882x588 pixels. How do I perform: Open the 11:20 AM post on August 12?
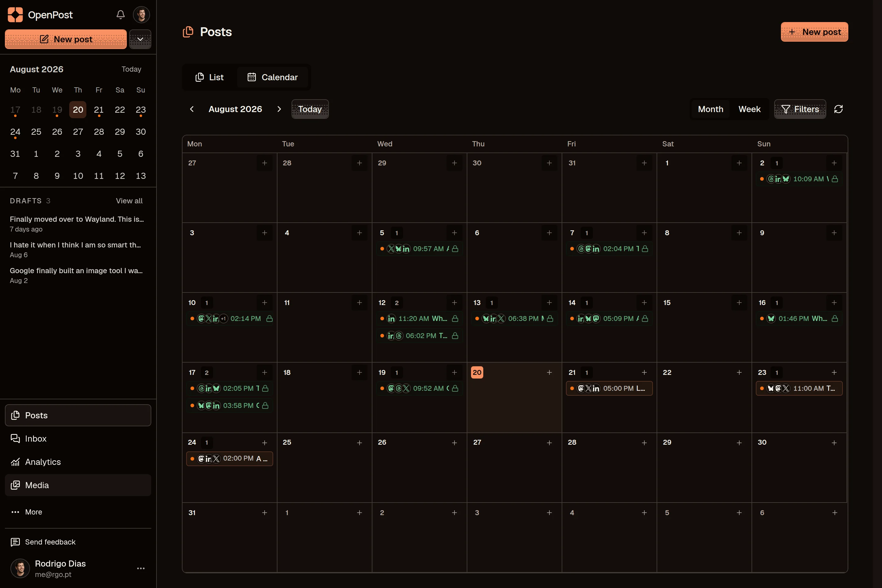419,318
